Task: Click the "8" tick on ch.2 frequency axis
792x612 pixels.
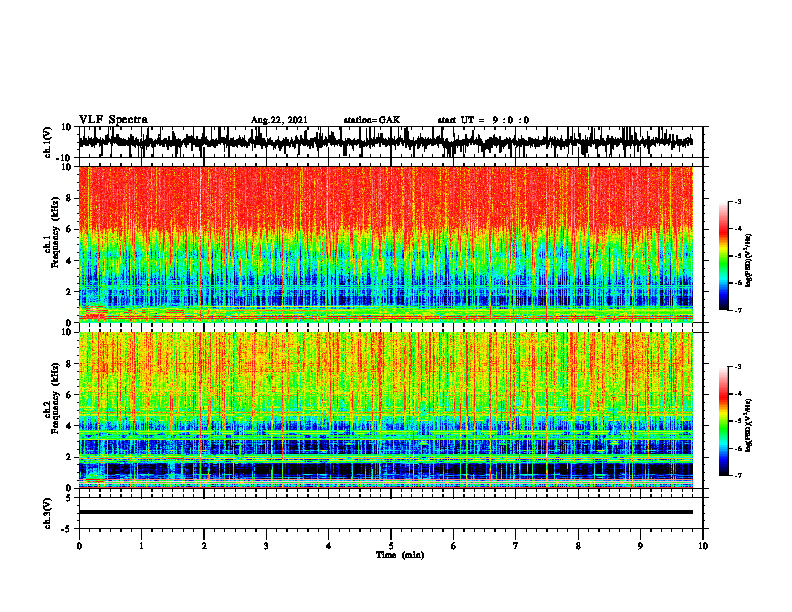Action: click(x=69, y=364)
